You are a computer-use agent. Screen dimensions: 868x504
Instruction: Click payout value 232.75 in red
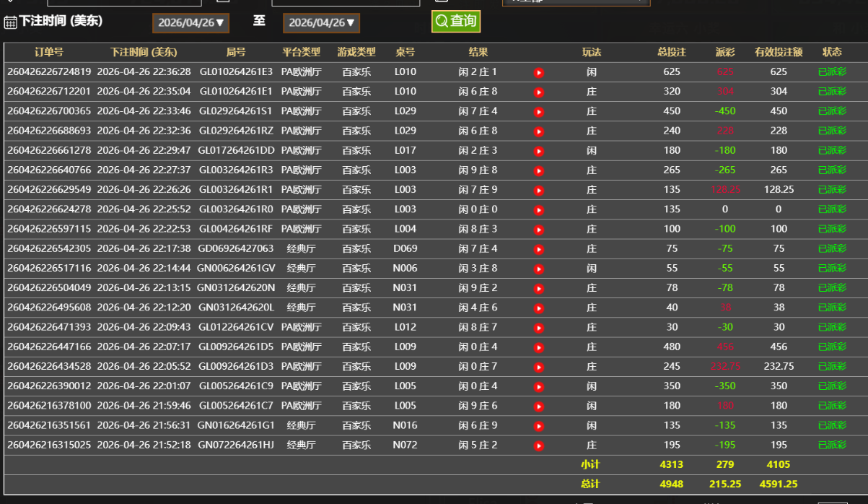point(725,366)
